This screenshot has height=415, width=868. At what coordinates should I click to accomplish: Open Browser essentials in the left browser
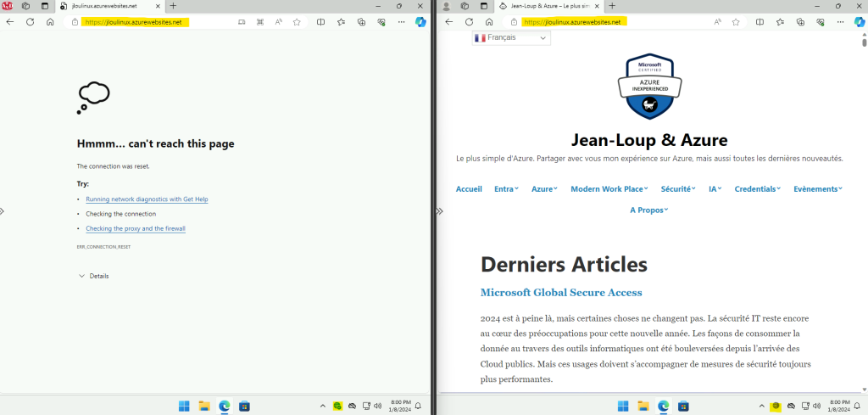[381, 22]
